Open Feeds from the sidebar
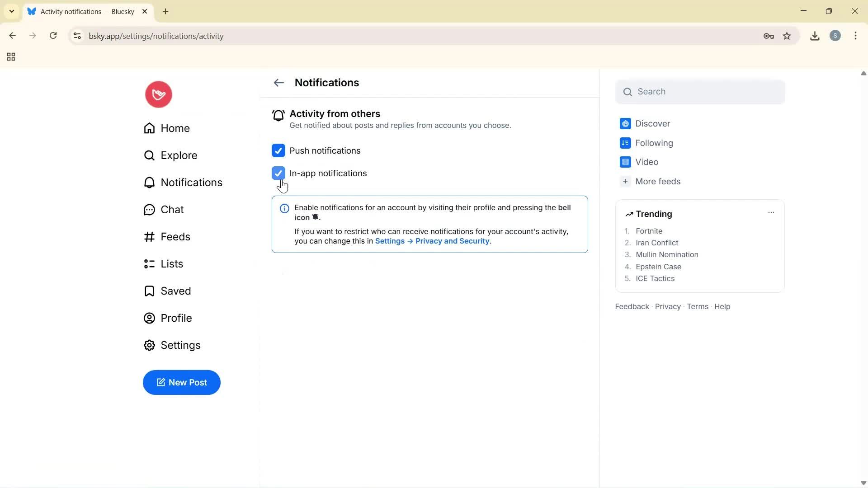This screenshot has height=488, width=868. (x=175, y=237)
